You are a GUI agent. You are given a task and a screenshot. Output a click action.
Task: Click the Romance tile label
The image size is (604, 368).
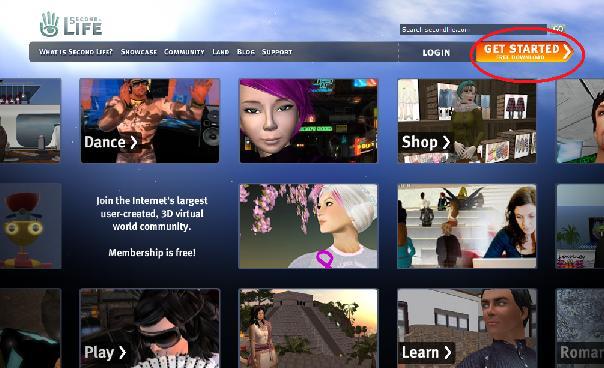click(x=582, y=352)
